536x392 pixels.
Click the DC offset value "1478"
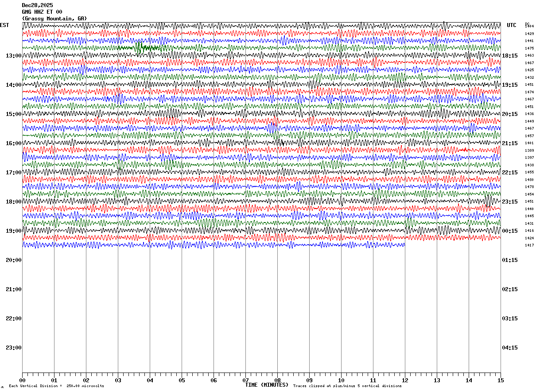529,187
